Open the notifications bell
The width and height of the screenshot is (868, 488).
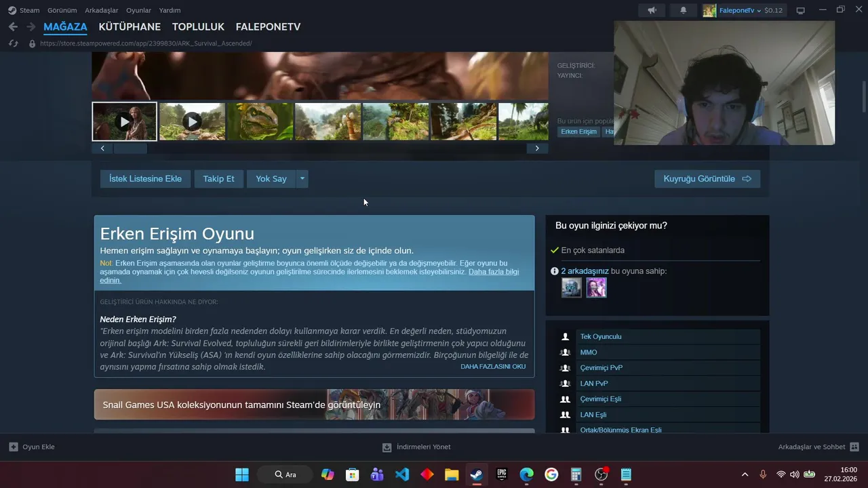point(684,10)
